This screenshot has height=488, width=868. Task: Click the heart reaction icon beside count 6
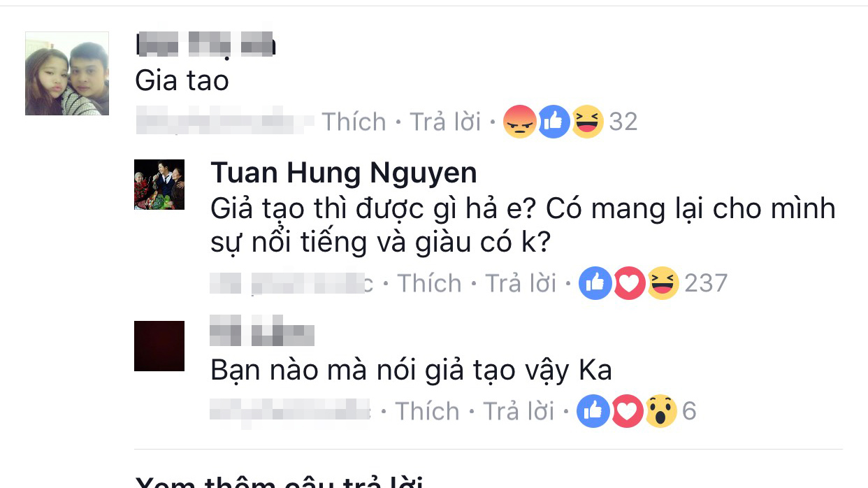click(628, 411)
